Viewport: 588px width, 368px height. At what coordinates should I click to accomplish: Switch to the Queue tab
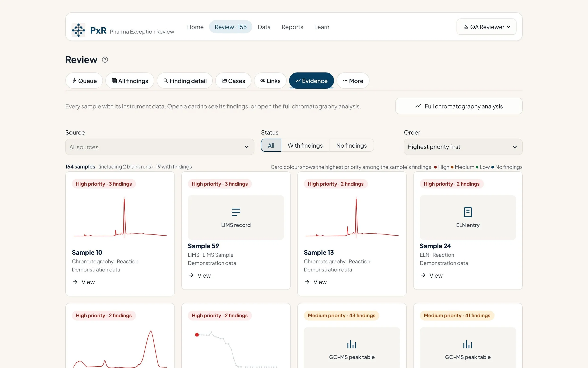coord(84,81)
